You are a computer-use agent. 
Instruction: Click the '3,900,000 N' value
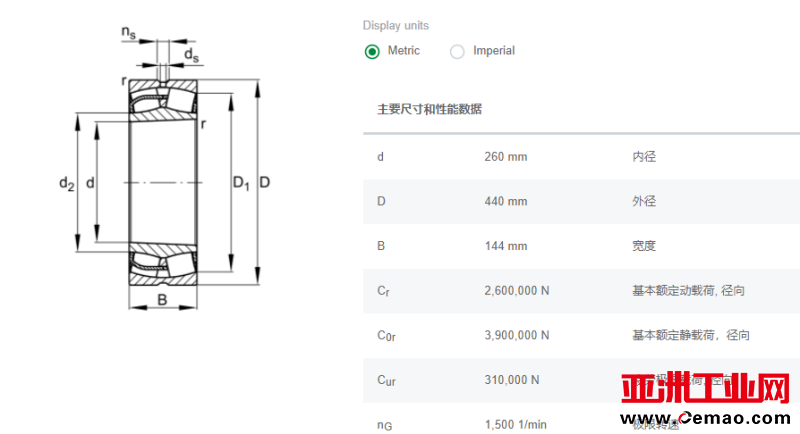coord(517,336)
